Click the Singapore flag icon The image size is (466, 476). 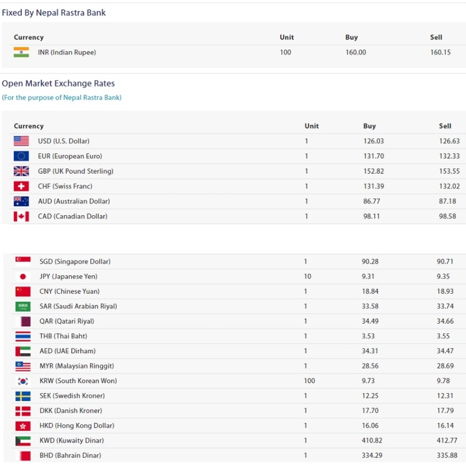23,261
